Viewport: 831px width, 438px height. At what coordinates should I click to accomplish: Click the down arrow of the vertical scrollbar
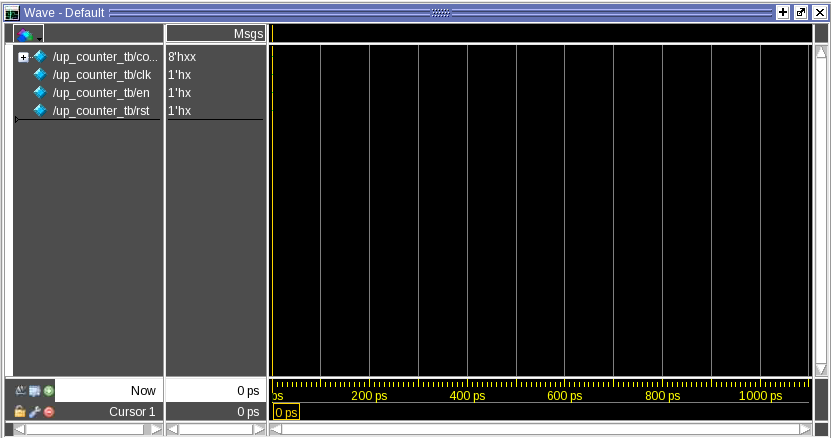[x=821, y=370]
